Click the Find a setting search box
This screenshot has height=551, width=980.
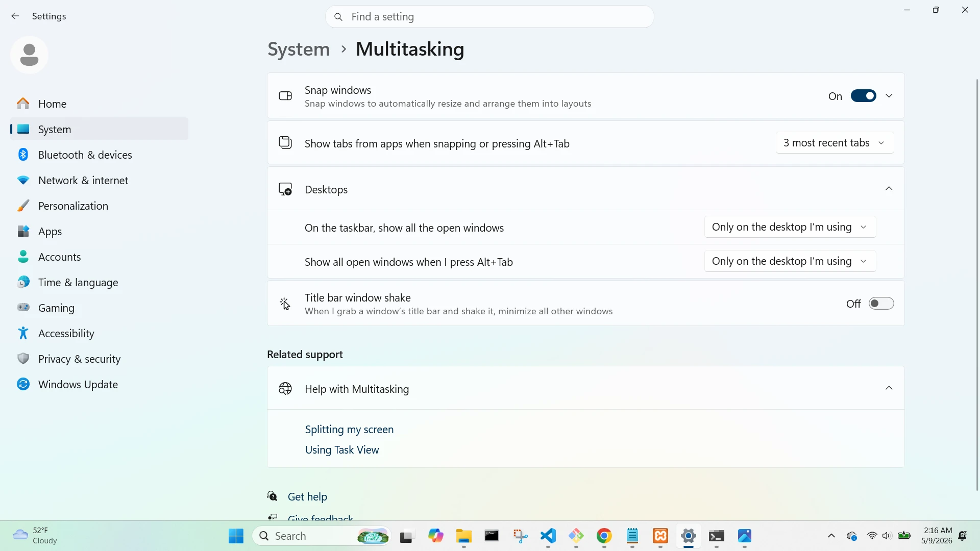coord(489,17)
